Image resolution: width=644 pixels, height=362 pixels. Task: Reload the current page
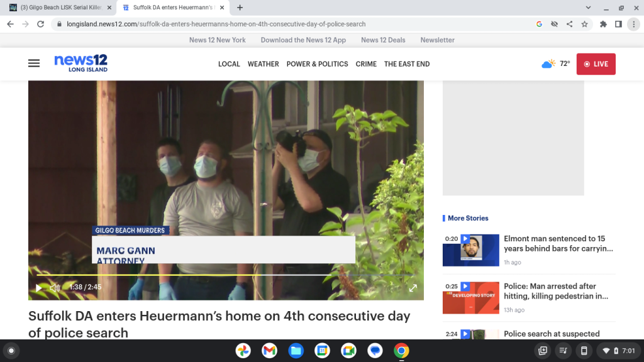click(x=40, y=24)
